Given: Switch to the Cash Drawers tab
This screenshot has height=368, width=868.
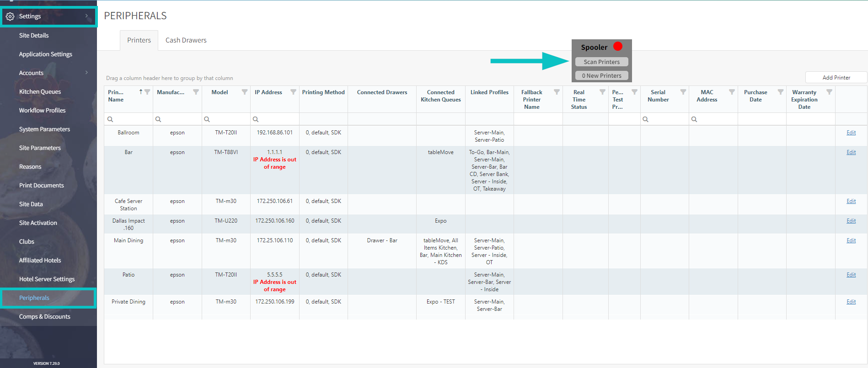Looking at the screenshot, I should point(186,40).
